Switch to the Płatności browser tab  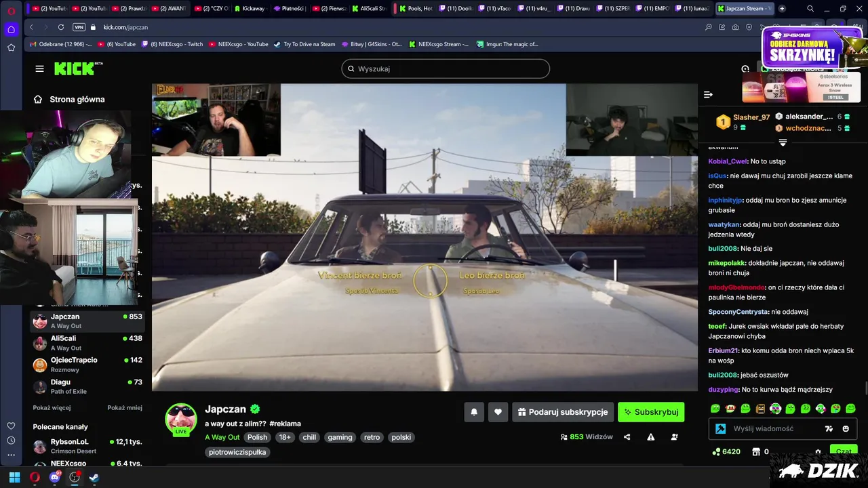(x=290, y=9)
